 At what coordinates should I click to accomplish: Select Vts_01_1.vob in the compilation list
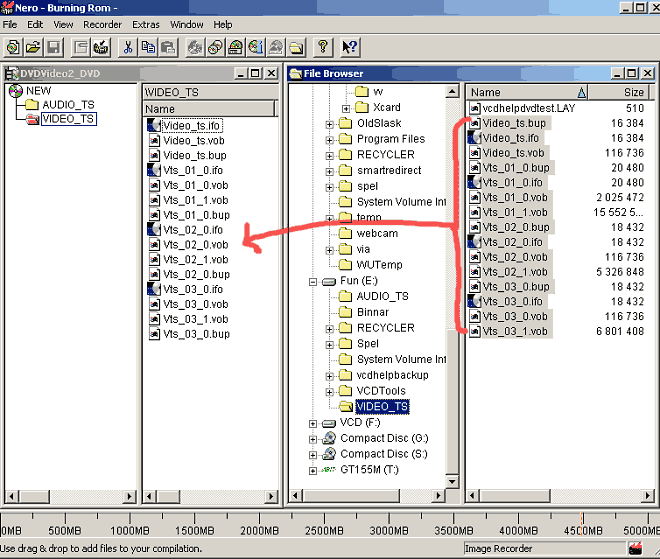pos(196,200)
